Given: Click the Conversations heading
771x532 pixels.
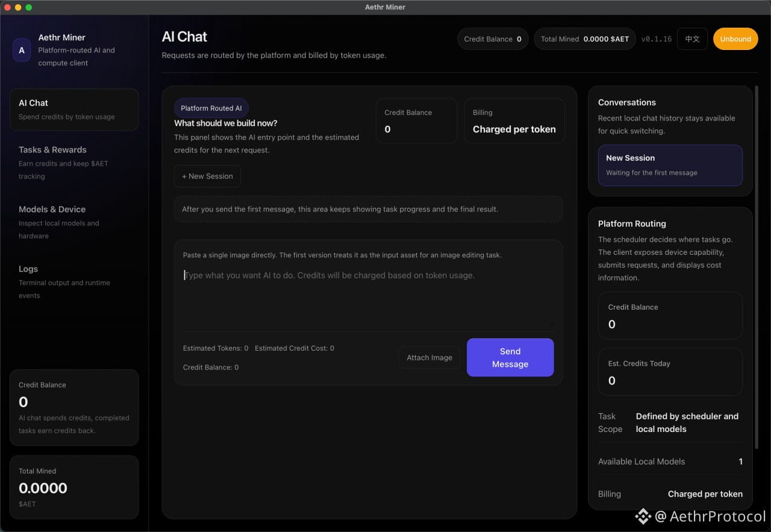Looking at the screenshot, I should coord(627,102).
